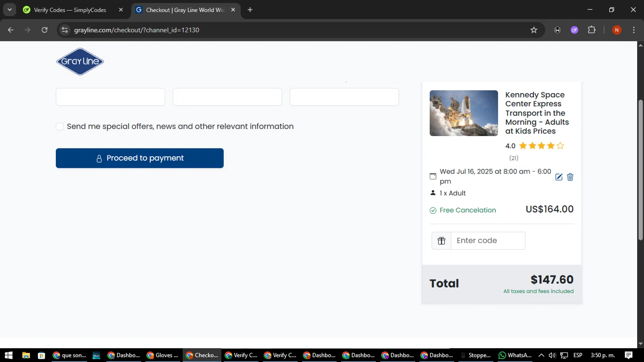This screenshot has width=644, height=362.
Task: Click the browser address bar URL
Action: (x=137, y=30)
